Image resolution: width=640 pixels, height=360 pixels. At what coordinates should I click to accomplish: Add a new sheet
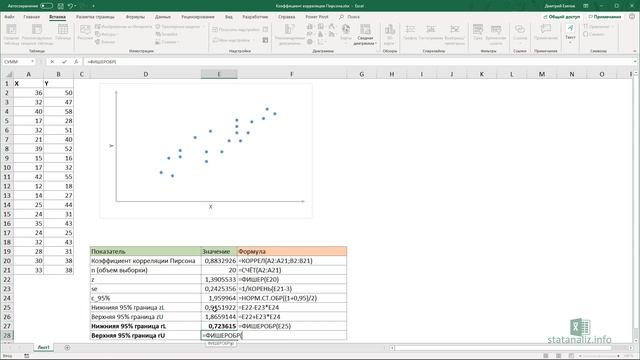[x=67, y=348]
